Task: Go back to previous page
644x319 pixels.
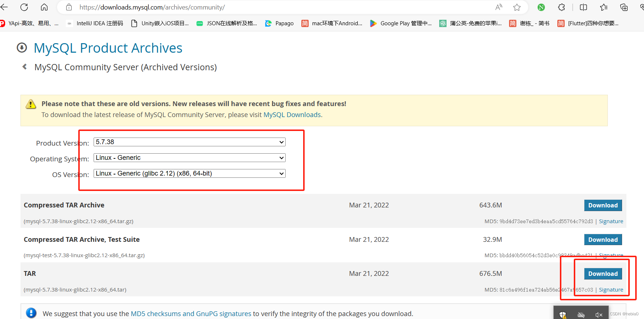Action: click(x=4, y=7)
